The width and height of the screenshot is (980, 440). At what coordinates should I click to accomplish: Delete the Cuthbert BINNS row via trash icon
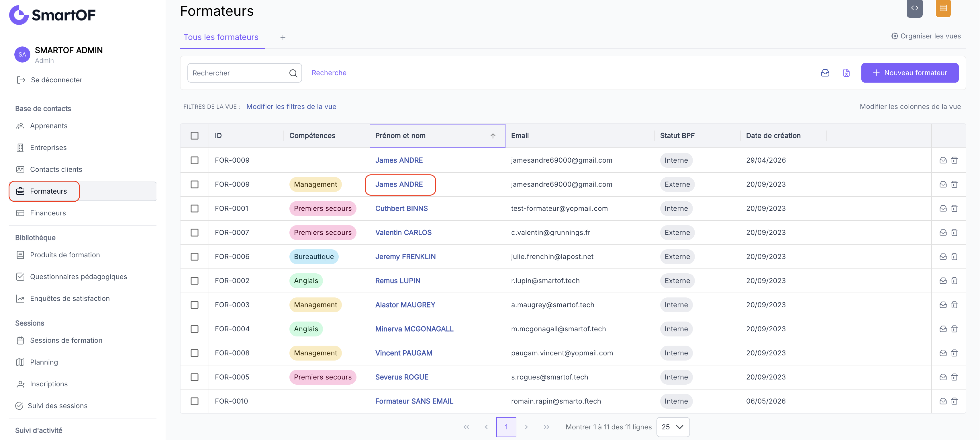(954, 208)
